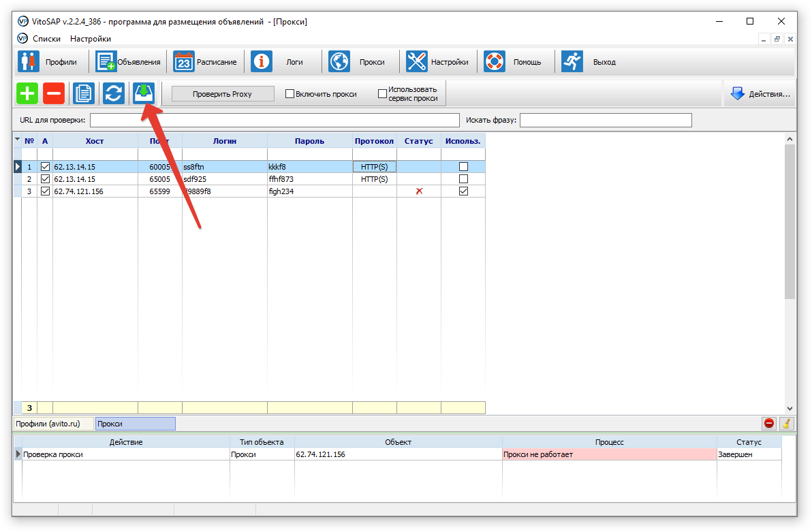
Task: Enable the Включить прокси checkbox
Action: pos(290,94)
